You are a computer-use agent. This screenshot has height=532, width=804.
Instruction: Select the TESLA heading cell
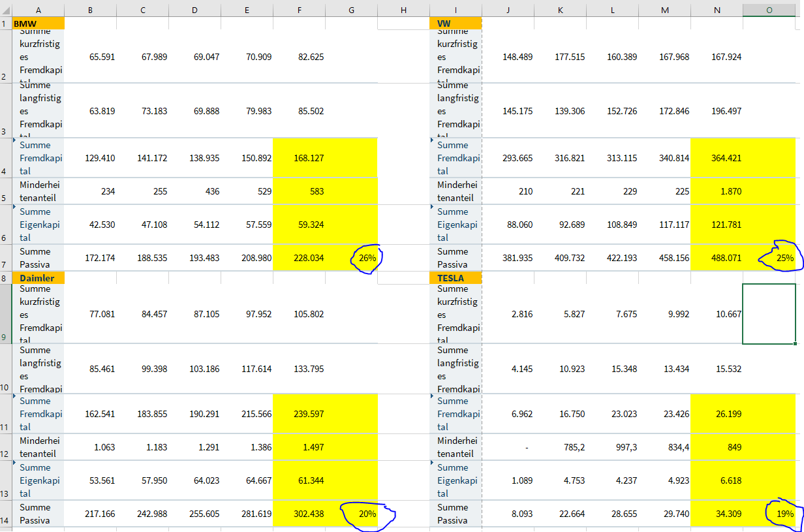coord(456,277)
